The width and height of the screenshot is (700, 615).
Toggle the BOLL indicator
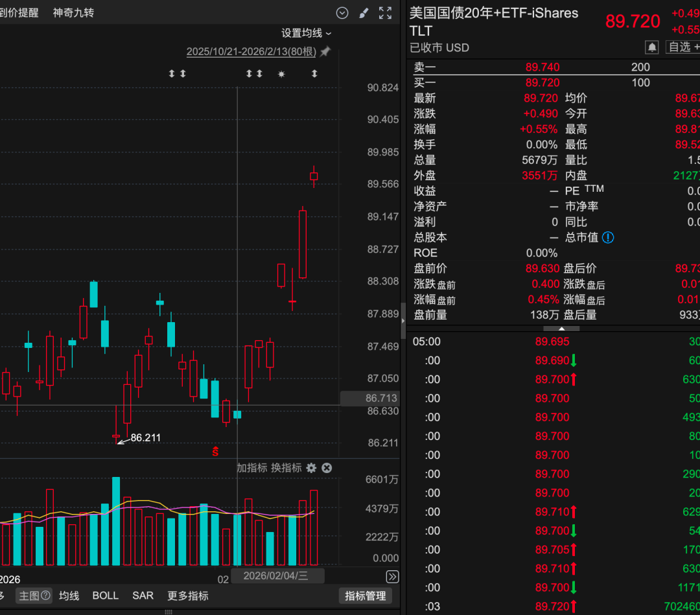point(106,596)
